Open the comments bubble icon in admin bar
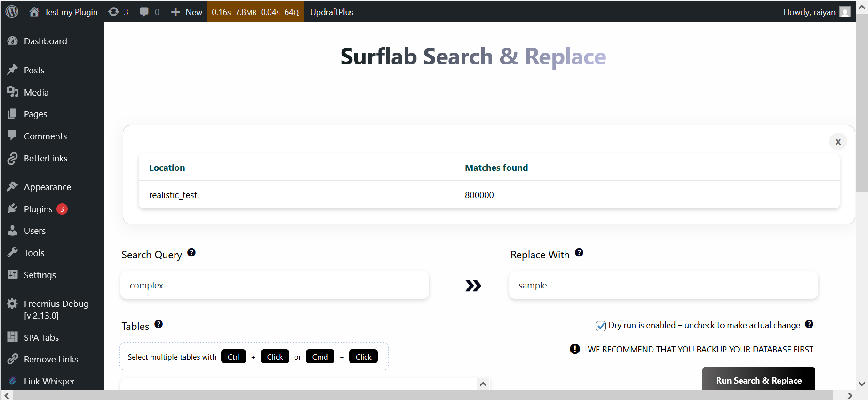The width and height of the screenshot is (868, 400). 144,12
